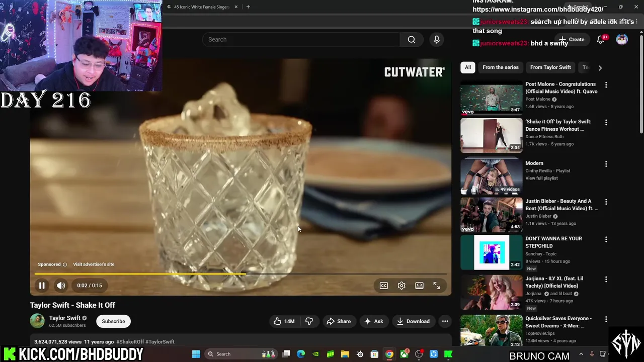Screen dimensions: 644x362
Task: Open Post Malone Congratulations thumbnail
Action: coord(492,98)
